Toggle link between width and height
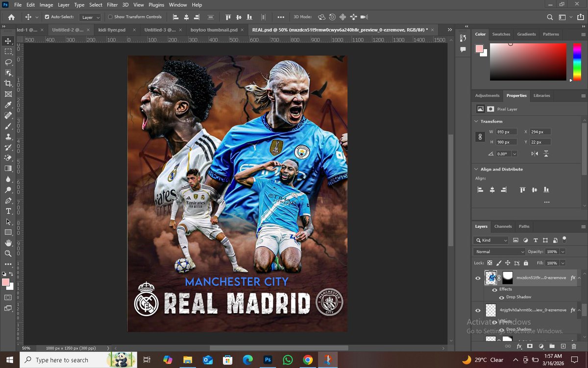Viewport: 588px width, 368px height. point(480,137)
